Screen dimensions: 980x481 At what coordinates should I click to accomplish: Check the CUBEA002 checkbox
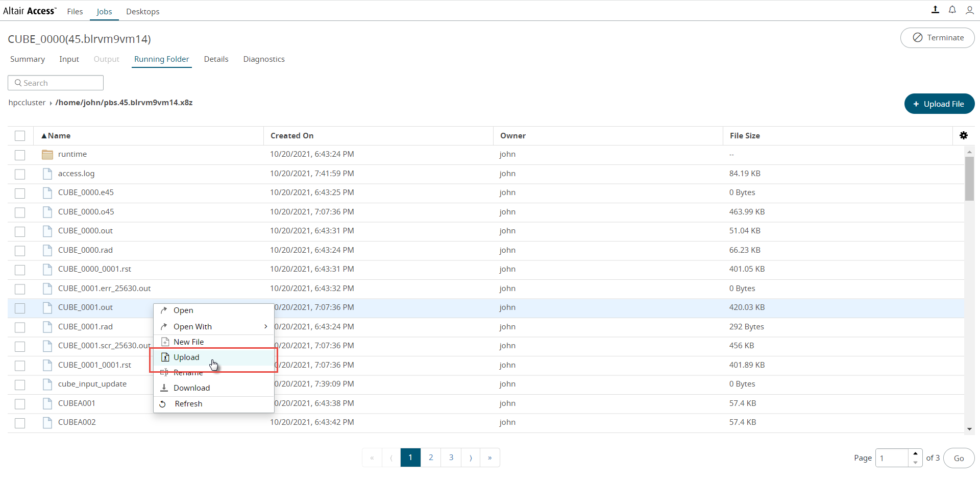coord(20,423)
